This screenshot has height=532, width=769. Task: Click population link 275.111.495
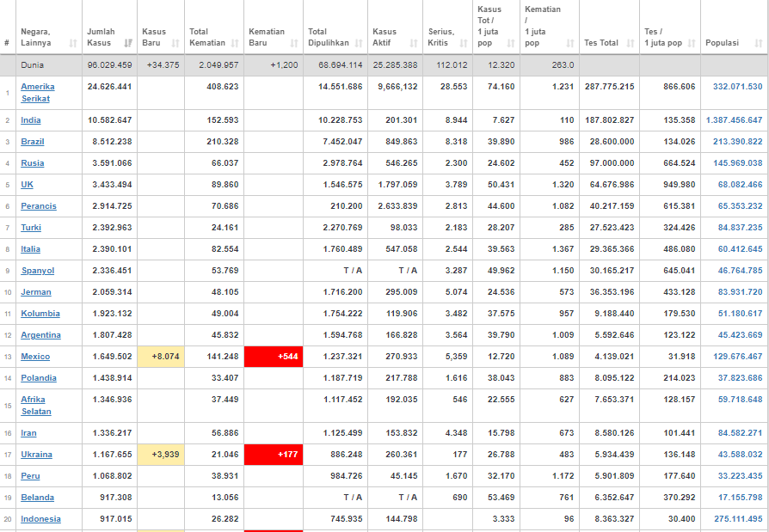[738, 519]
